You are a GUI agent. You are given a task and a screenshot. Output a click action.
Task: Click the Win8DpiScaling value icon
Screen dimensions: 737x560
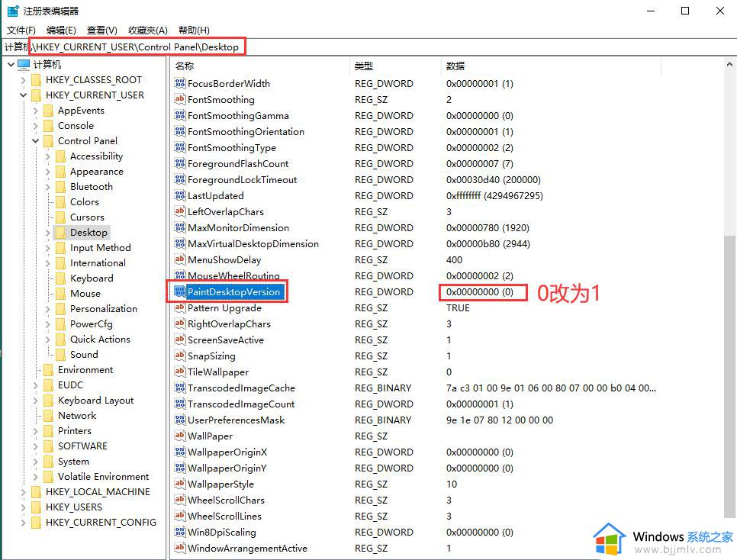click(x=179, y=533)
